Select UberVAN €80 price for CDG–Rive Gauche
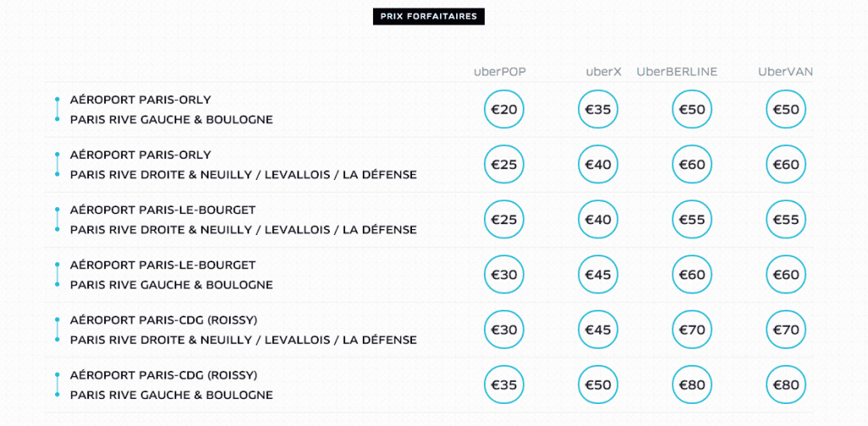The height and width of the screenshot is (426, 868). (x=786, y=385)
